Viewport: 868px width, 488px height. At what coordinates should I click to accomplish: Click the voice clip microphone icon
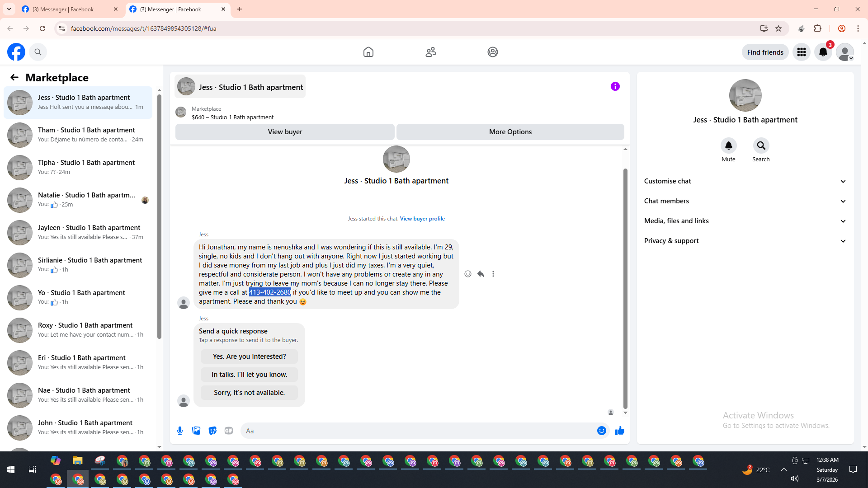(180, 431)
